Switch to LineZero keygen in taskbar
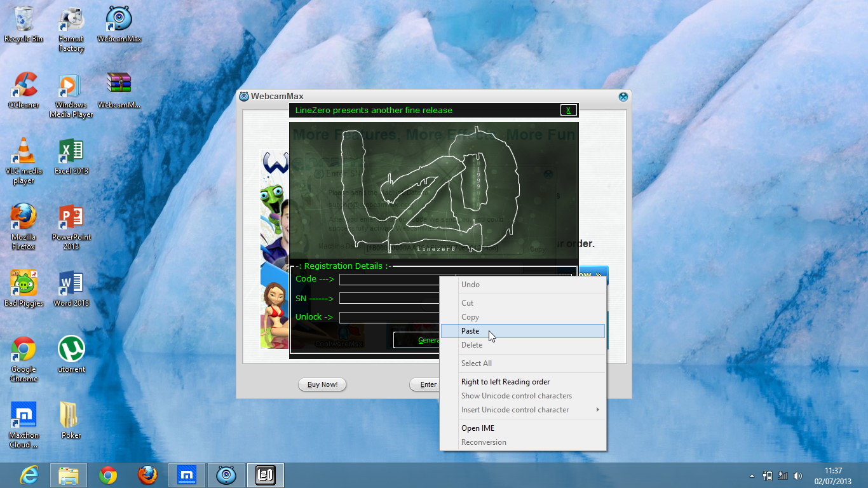This screenshot has height=488, width=868. click(x=266, y=475)
